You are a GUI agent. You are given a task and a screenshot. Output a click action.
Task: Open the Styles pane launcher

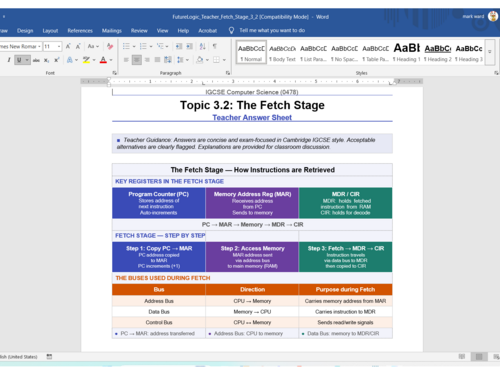click(x=496, y=73)
